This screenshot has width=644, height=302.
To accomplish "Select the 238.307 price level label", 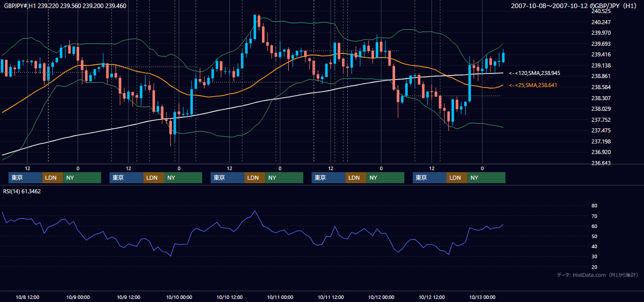I will (x=601, y=98).
